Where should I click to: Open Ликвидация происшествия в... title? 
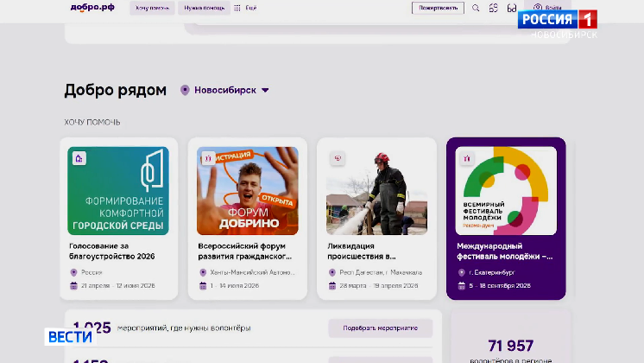362,252
